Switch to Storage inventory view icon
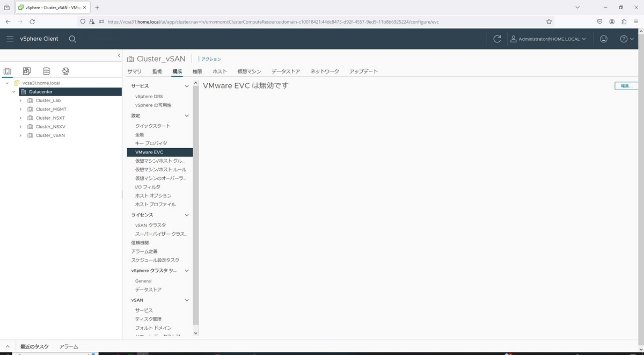This screenshot has width=644, height=355. (46, 71)
